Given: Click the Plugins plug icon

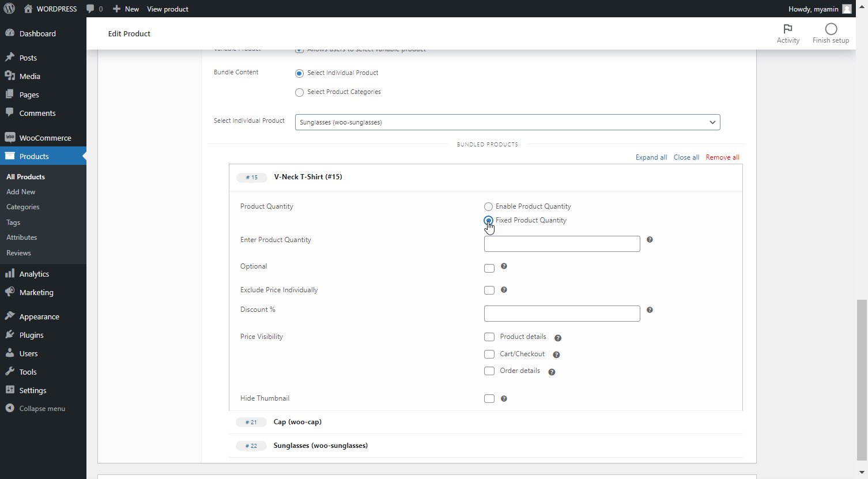Looking at the screenshot, I should [x=10, y=334].
